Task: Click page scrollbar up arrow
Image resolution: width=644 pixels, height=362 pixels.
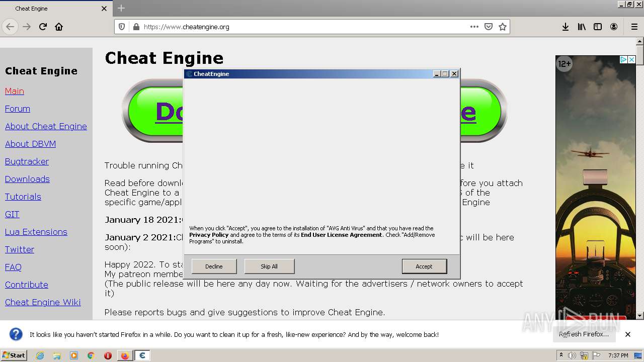Action: pos(640,40)
